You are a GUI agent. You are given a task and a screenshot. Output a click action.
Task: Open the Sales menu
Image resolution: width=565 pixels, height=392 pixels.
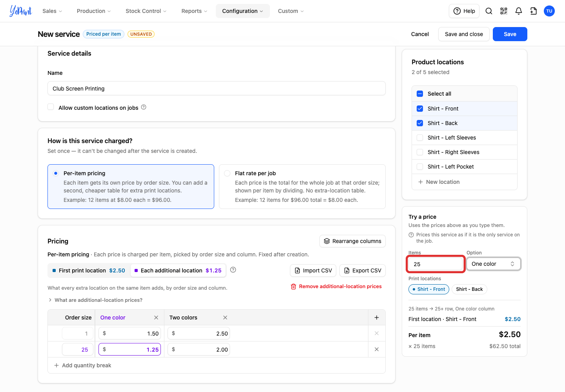(x=52, y=11)
